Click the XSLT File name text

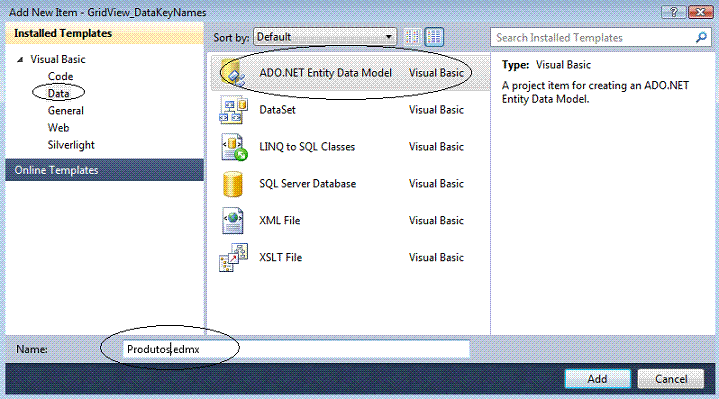point(281,257)
